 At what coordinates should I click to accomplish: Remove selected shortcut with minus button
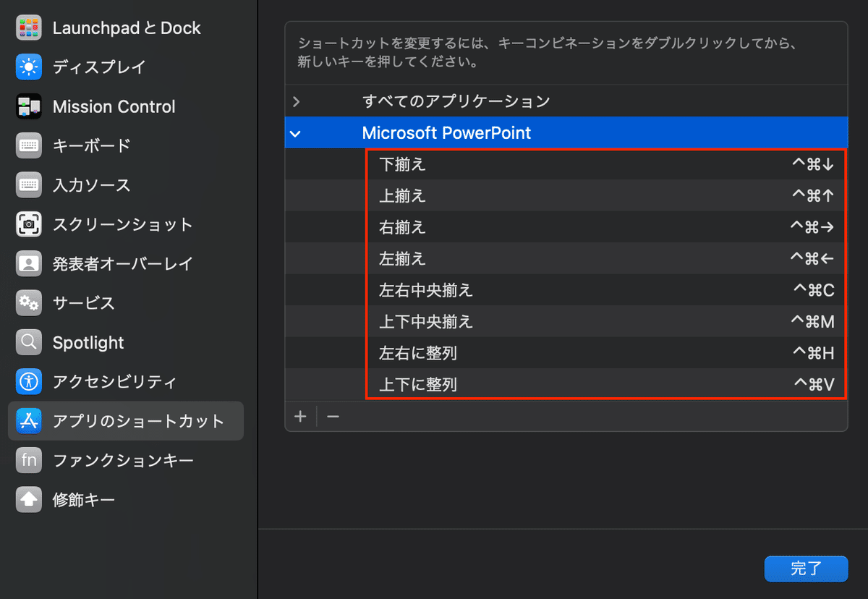tap(333, 417)
